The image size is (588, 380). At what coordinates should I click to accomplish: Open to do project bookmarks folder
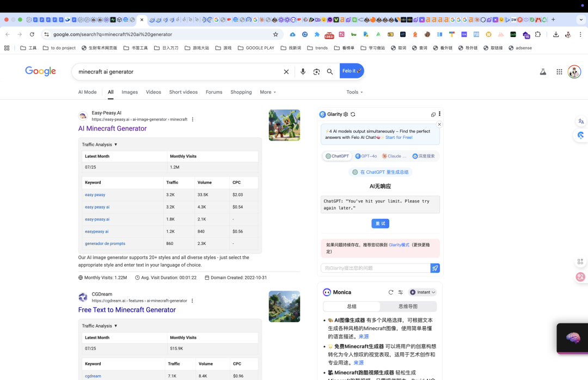point(59,48)
